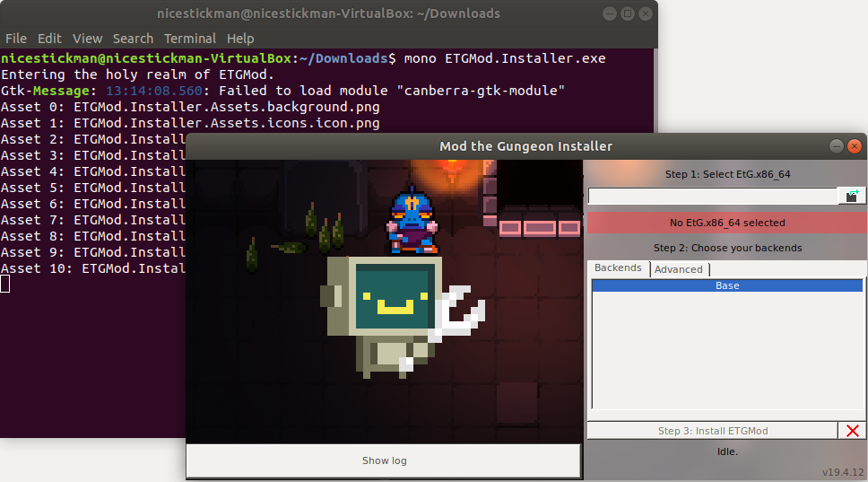Close the Mod the Gungeon Installer window
This screenshot has height=482, width=868.
[855, 146]
